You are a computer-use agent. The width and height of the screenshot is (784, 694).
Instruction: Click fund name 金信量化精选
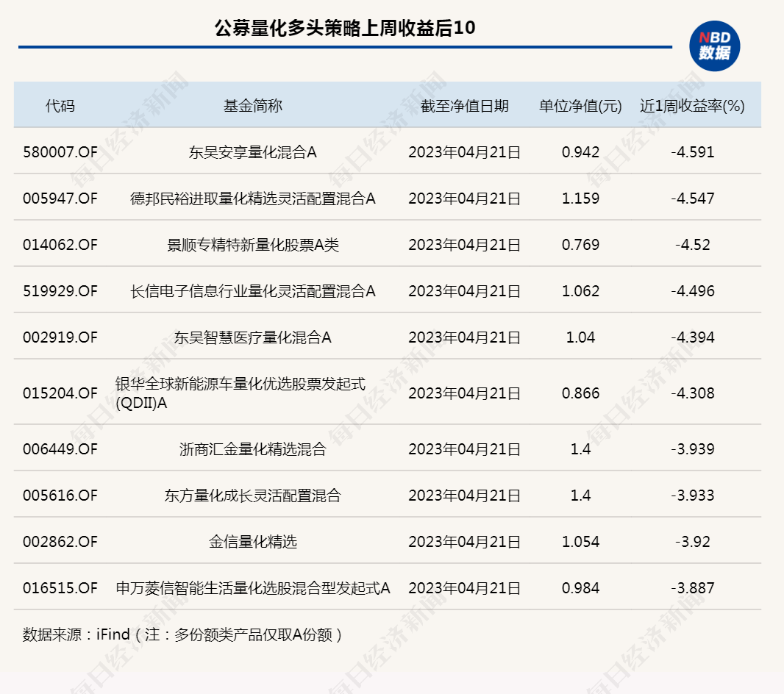pyautogui.click(x=252, y=542)
